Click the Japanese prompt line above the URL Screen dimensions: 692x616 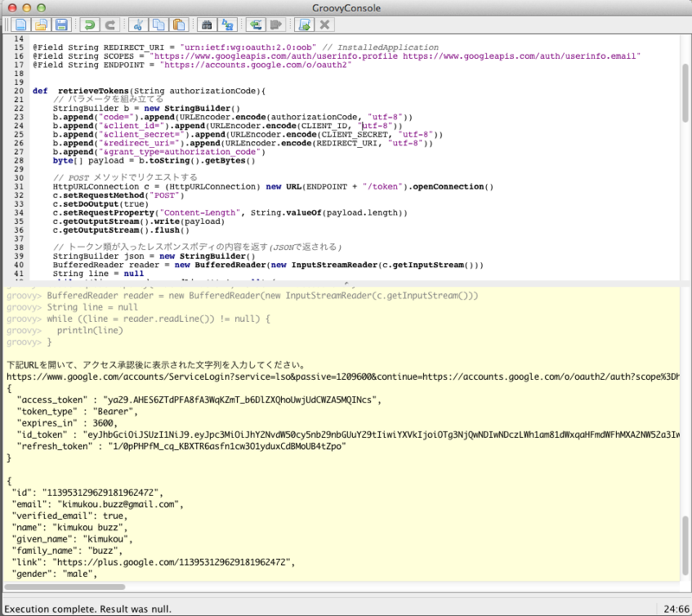click(157, 365)
